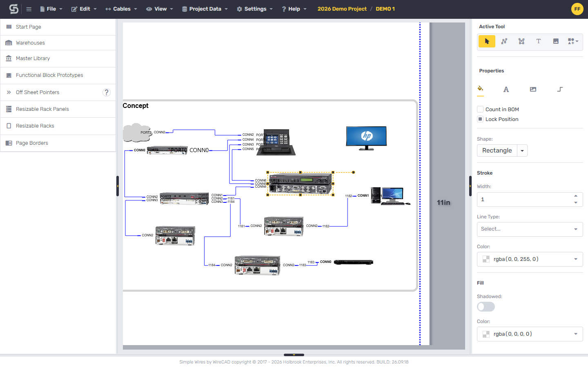Screen dimensions: 588x368
Task: Select the node connection tool
Action: click(x=521, y=41)
